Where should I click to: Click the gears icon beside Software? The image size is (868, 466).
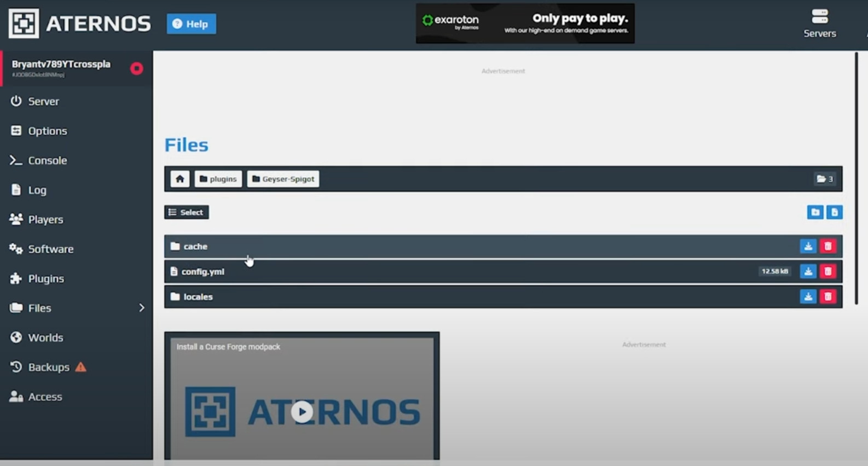16,248
